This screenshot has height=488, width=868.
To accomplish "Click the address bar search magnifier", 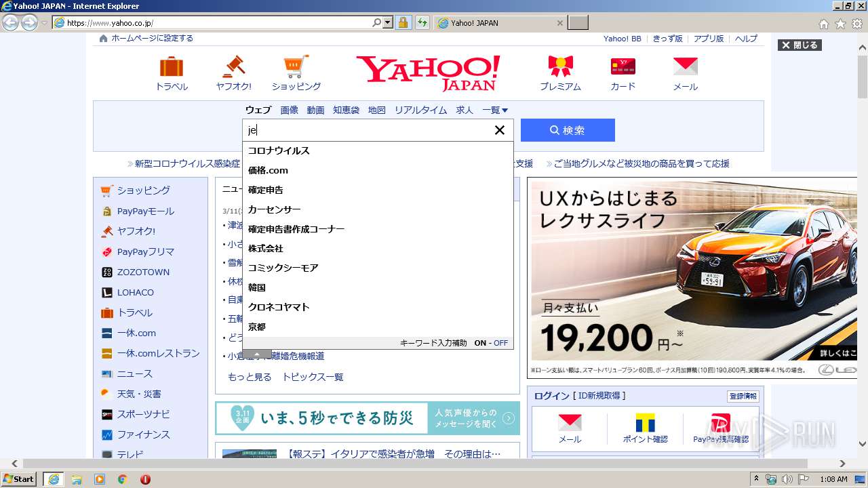I will (x=377, y=23).
